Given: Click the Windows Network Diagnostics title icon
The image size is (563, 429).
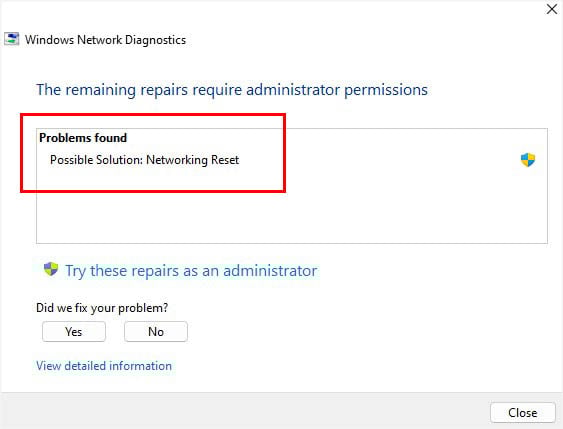Looking at the screenshot, I should [11, 39].
